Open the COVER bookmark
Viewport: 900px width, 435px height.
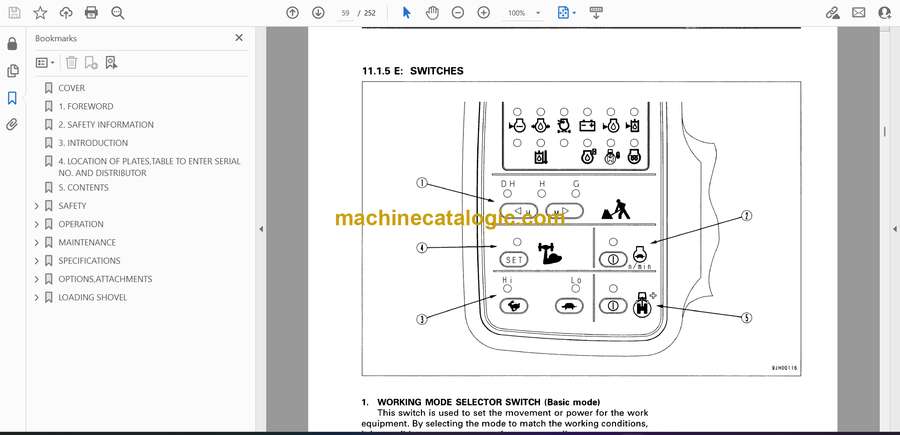coord(71,88)
